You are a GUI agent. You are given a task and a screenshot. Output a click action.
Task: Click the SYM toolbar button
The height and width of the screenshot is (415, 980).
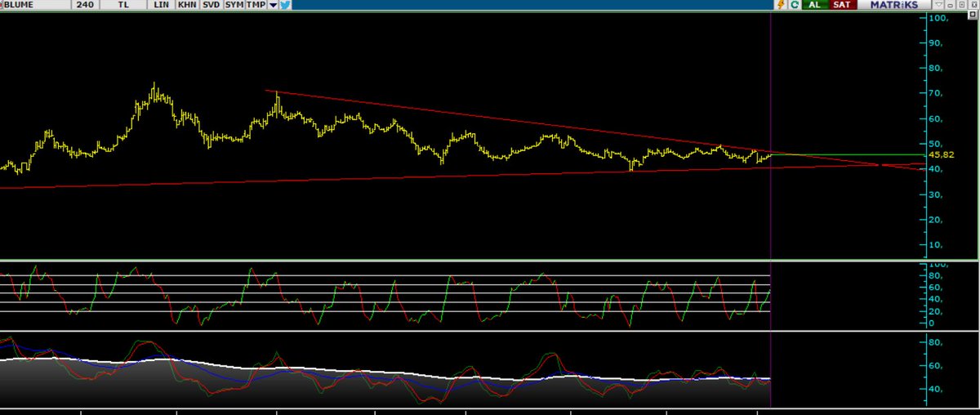[234, 5]
